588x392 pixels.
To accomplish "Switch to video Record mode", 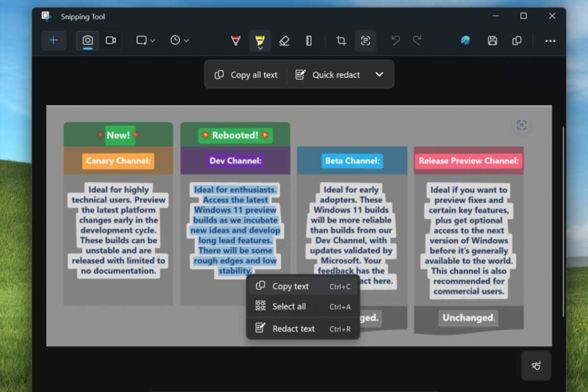I will (111, 41).
